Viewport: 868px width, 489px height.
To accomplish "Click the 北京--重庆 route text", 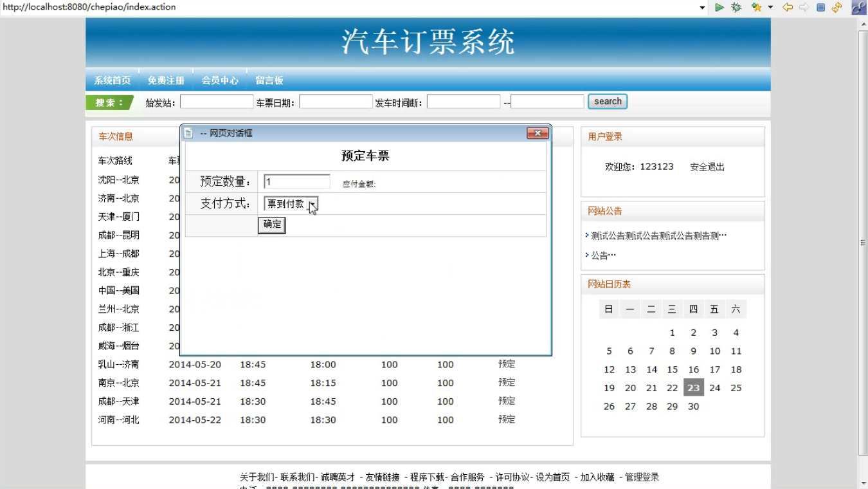I will (x=119, y=272).
